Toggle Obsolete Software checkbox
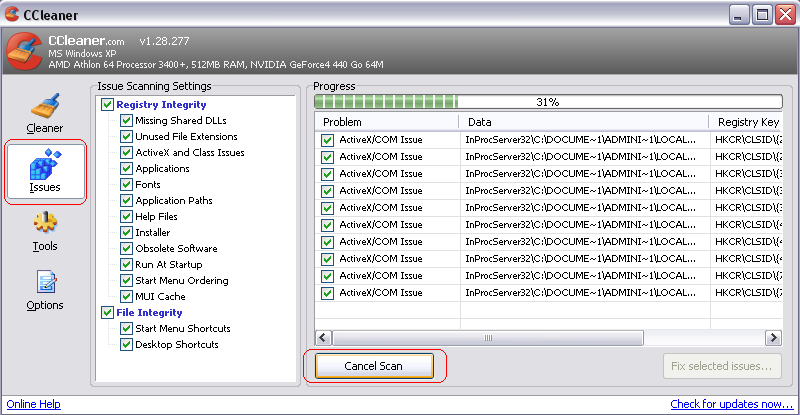This screenshot has height=415, width=800. coord(126,249)
